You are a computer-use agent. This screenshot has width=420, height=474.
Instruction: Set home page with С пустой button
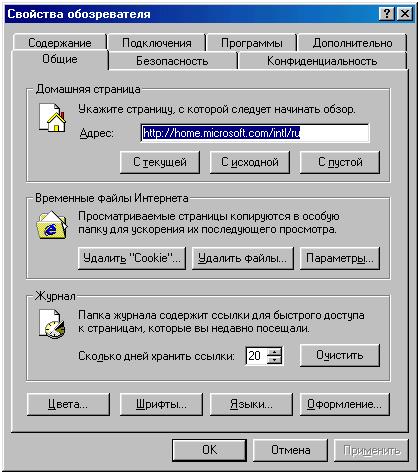[340, 162]
